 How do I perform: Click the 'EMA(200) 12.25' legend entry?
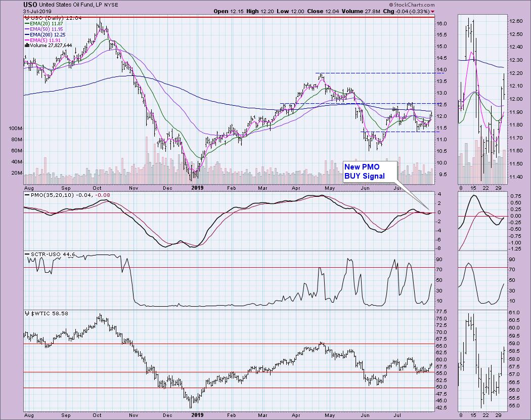tap(48, 34)
